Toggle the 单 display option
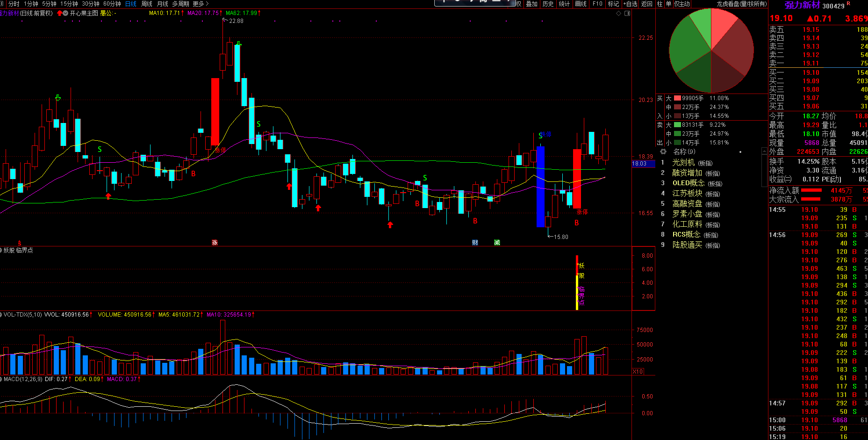Viewport: 868px width, 440px height. [x=668, y=4]
